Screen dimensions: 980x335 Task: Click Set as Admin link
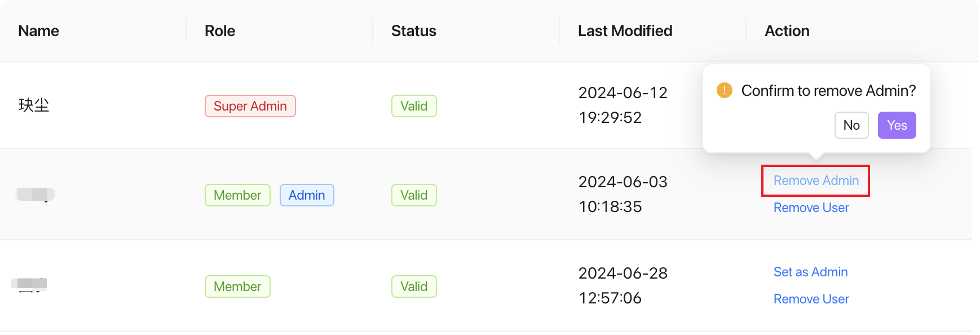(x=810, y=272)
